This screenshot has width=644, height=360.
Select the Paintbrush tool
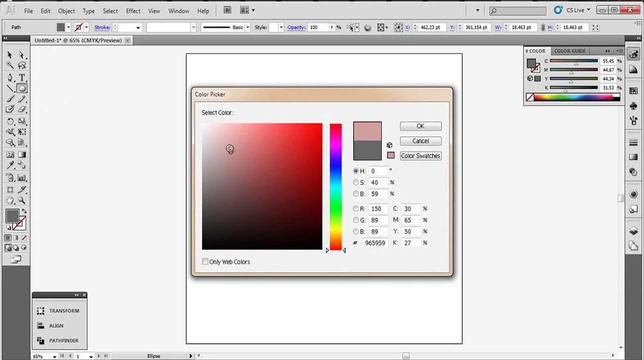point(10,99)
